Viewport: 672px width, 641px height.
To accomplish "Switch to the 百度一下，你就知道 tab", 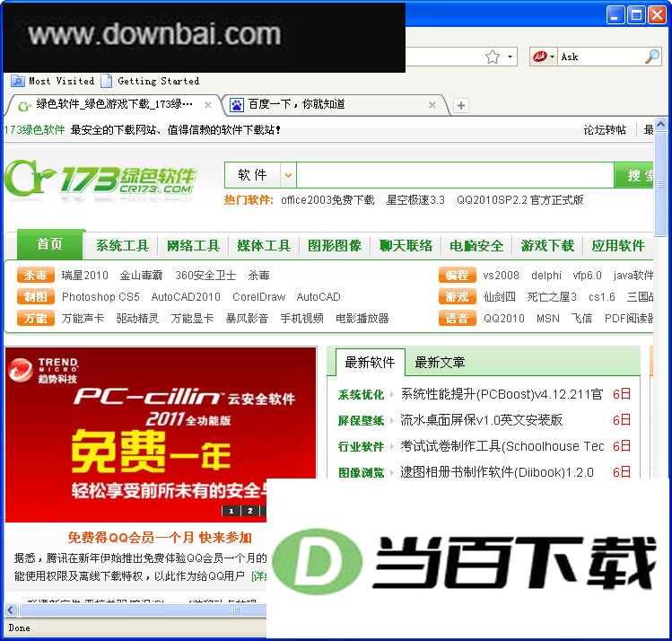I will pos(297,104).
